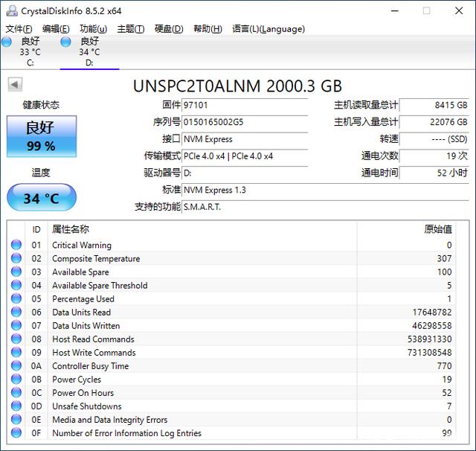Select the Controller Busy Time row text

(x=91, y=366)
